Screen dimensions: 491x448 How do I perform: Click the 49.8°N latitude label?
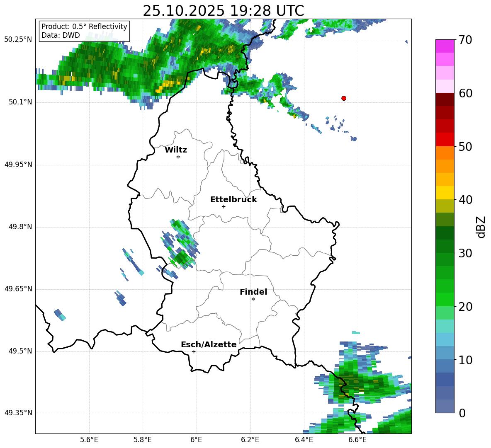coord(20,227)
